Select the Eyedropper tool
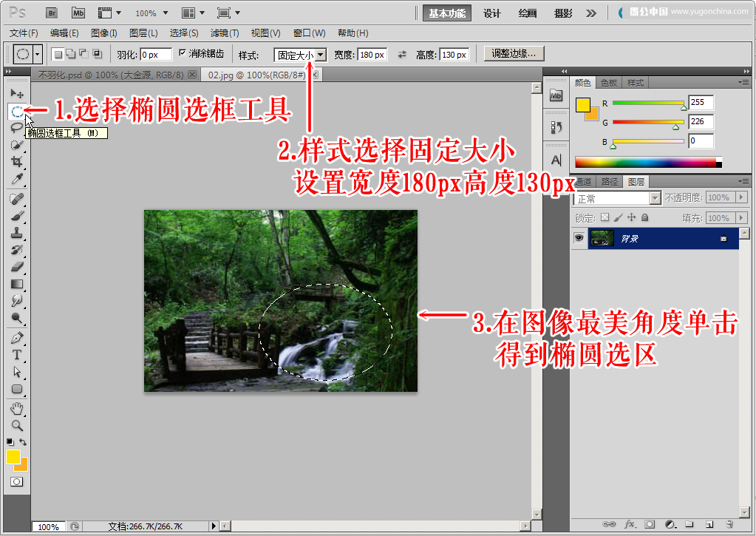Screen dimensions: 756x536 coord(17,179)
